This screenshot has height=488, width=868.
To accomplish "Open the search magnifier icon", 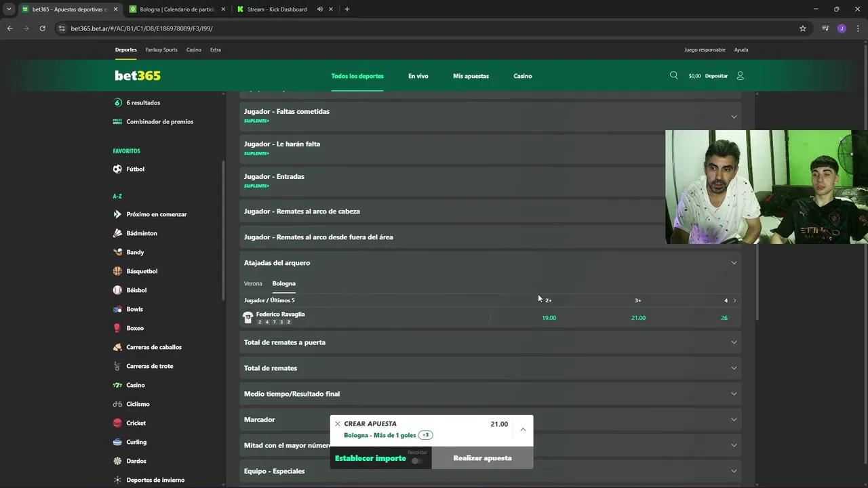I will pos(673,75).
